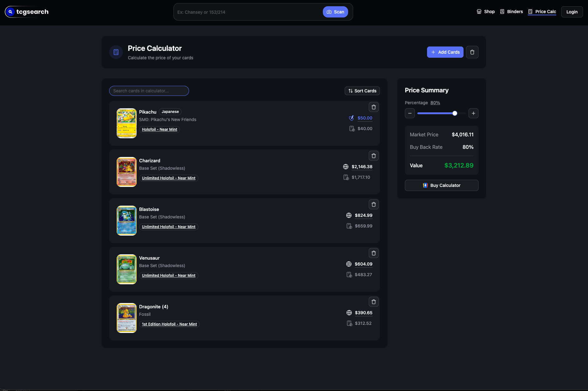Click the globe icon beside $2,146.38
Image resolution: width=588 pixels, height=391 pixels.
(x=346, y=167)
